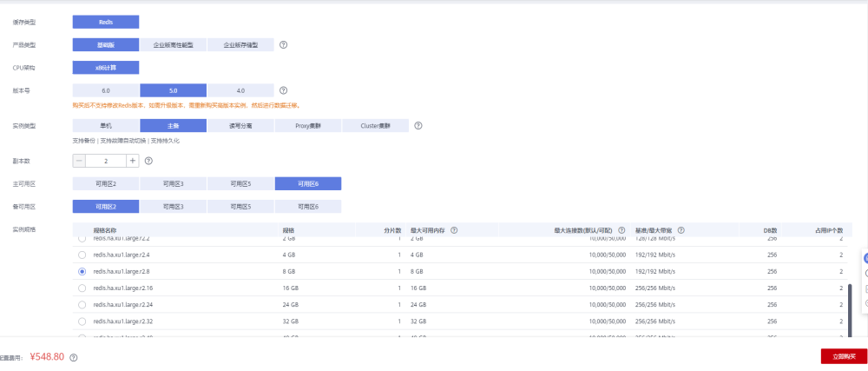868x371 pixels.
Task: Click help icon next to 版本号 options
Action: [x=283, y=89]
